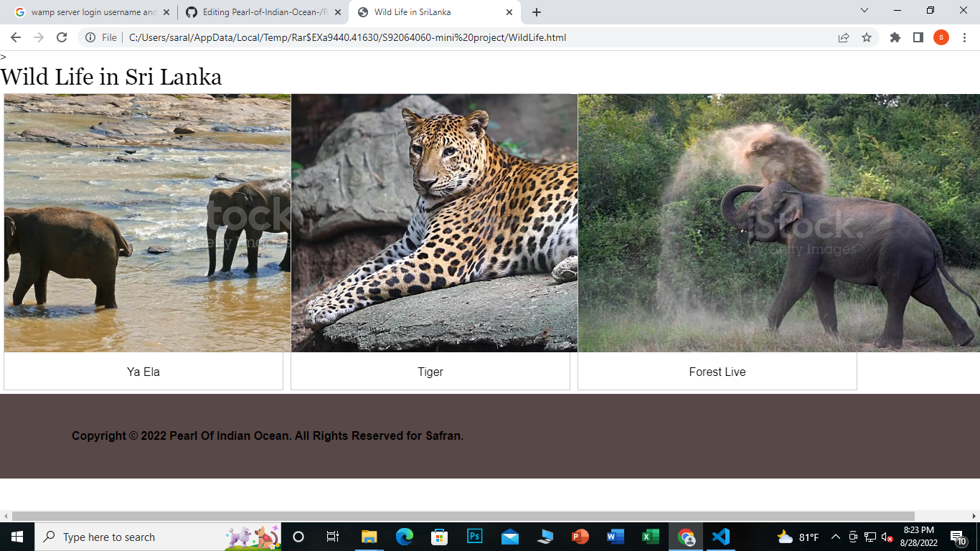
Task: Open the Chrome extensions puzzle icon
Action: point(895,37)
